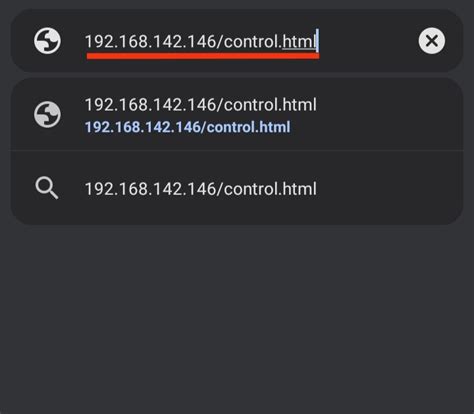This screenshot has height=414, width=474.
Task: Search the web for 192.168.142.146/control.html
Action: click(237, 189)
